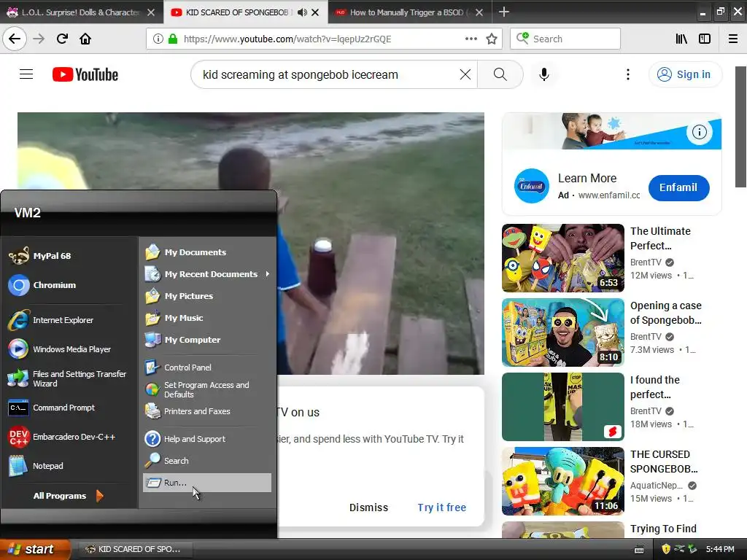This screenshot has width=747, height=560.
Task: Go to browser home page
Action: click(85, 39)
